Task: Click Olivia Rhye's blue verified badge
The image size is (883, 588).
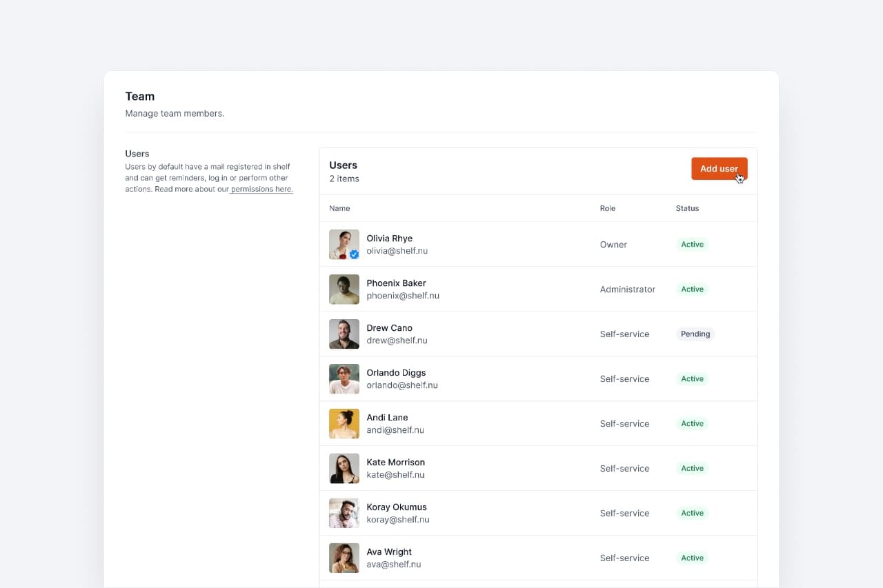Action: tap(353, 254)
